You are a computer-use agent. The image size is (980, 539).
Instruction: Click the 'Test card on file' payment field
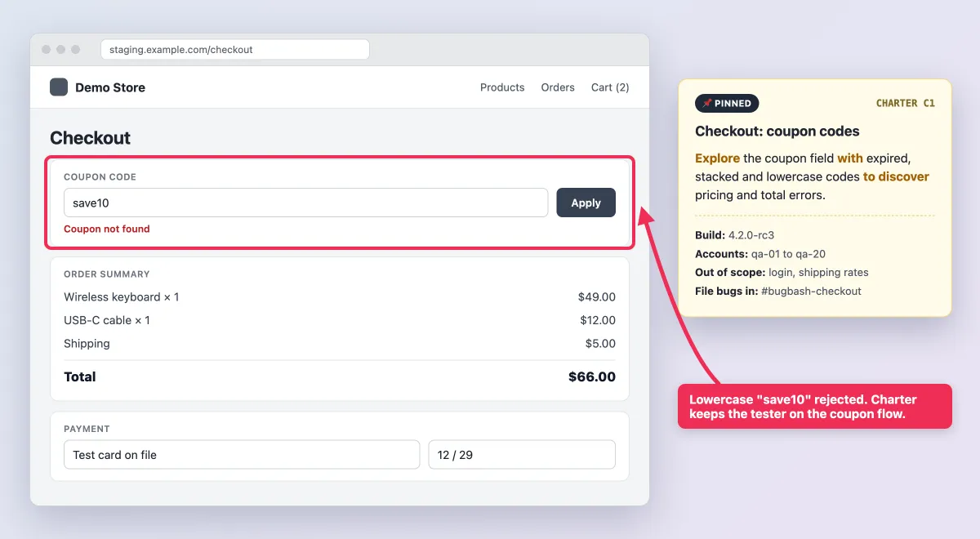[x=242, y=455]
